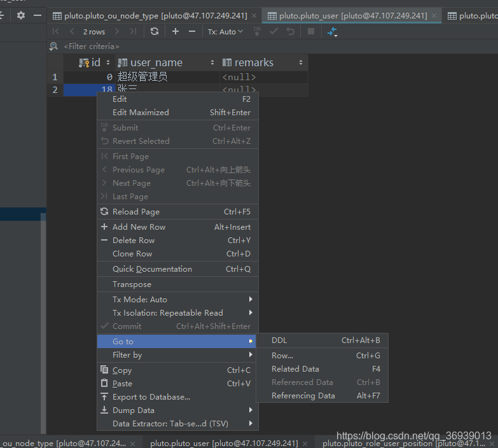The height and width of the screenshot is (448, 498).
Task: Choose Related Data submenu item
Action: coord(322,369)
